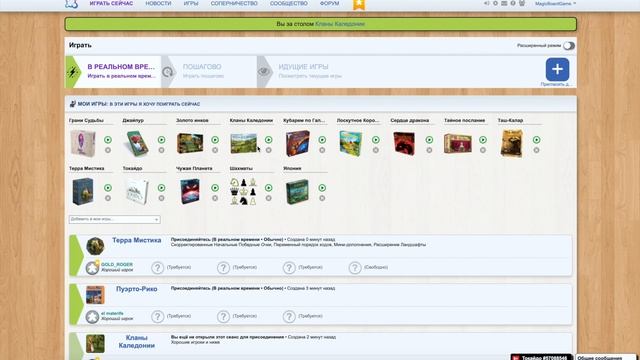The height and width of the screenshot is (360, 640).
Task: Click the Кланы Каледонии table game icon
Action: 95,344
